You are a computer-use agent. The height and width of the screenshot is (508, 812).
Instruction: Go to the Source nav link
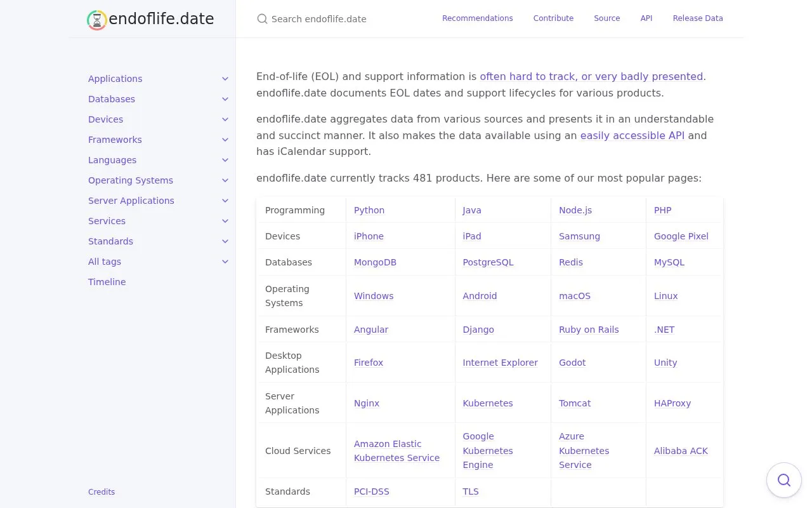click(607, 18)
